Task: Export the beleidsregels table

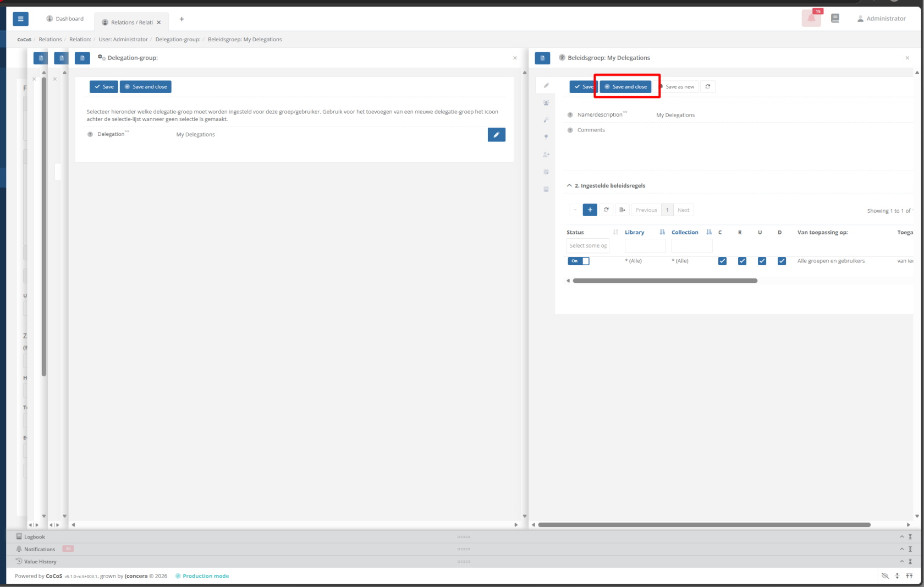Action: tap(622, 210)
